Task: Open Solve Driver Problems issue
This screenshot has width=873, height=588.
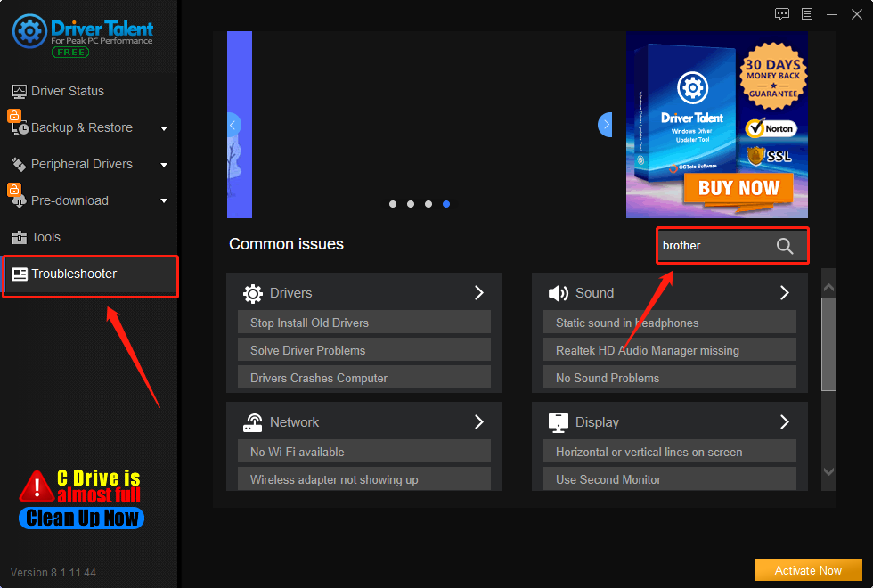Action: [x=364, y=350]
